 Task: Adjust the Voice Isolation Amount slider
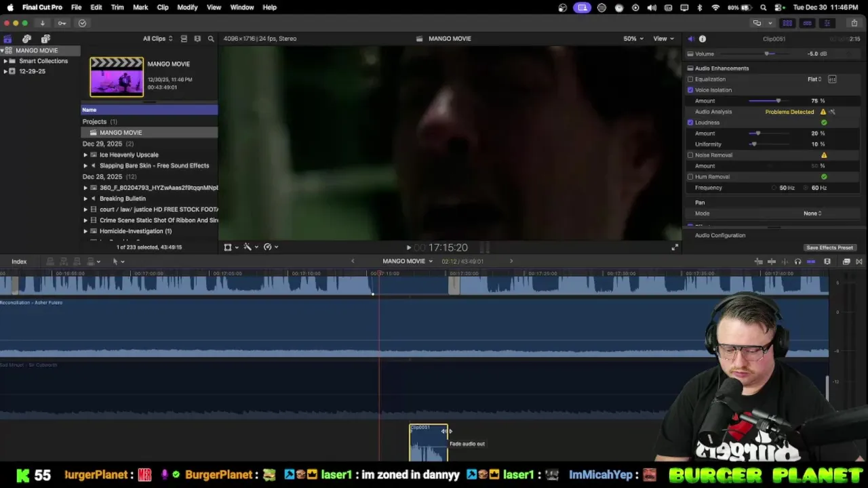click(778, 101)
